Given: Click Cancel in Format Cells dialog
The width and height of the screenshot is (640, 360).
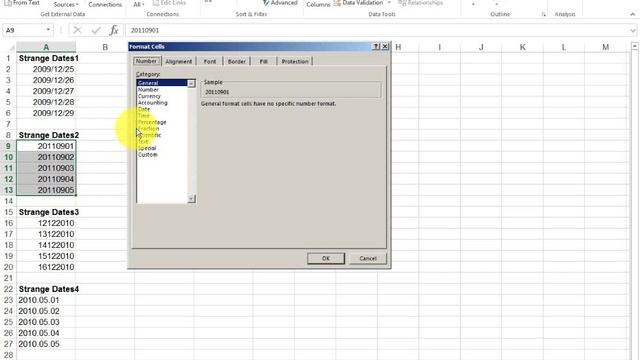Looking at the screenshot, I should click(368, 258).
